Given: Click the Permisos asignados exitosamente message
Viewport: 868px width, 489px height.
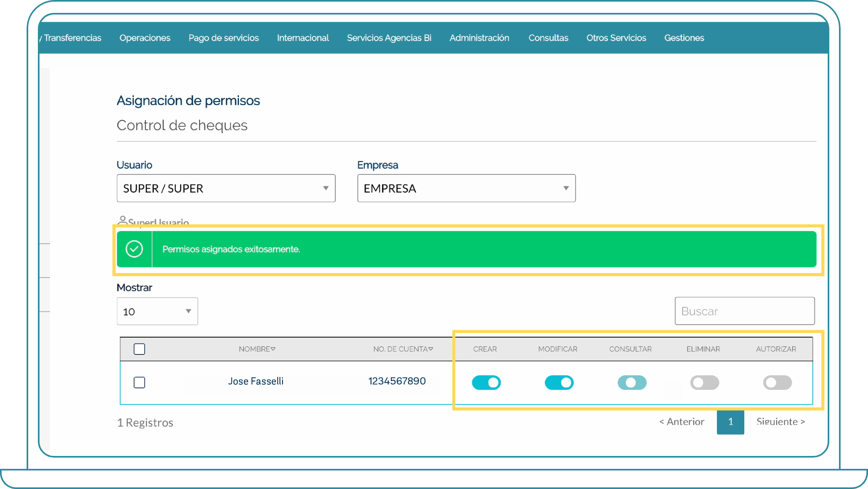Looking at the screenshot, I should click(231, 249).
